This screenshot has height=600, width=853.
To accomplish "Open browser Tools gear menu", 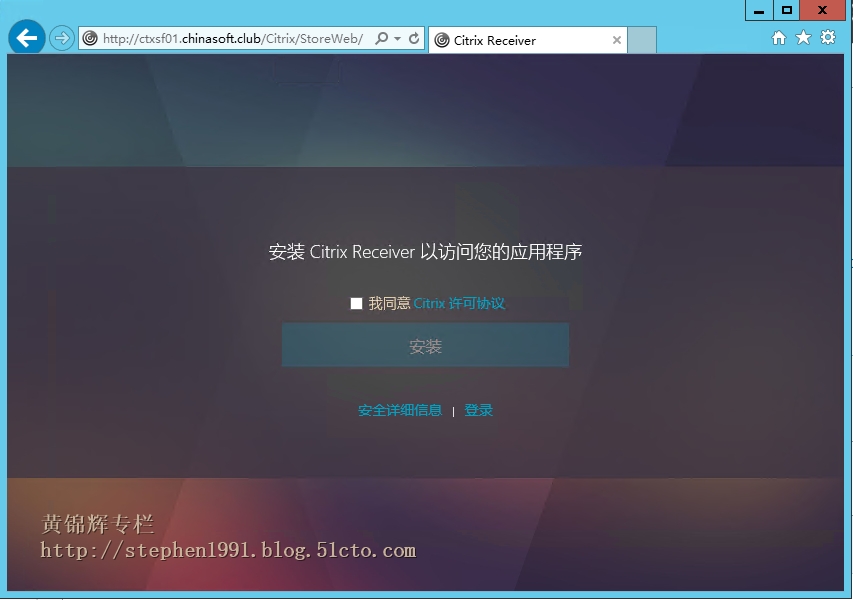I will [x=828, y=38].
